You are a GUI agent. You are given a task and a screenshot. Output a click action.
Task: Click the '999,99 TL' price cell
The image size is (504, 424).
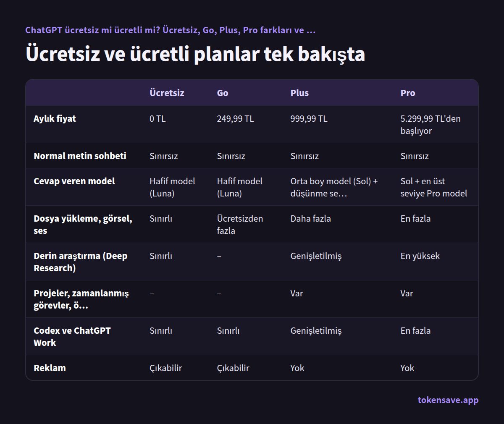(x=309, y=119)
